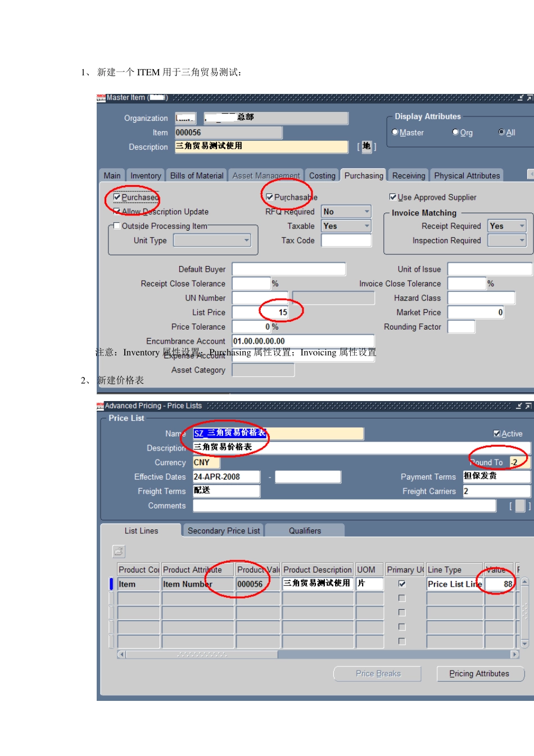Click the left arrow of the horizontal table scrollbar
This screenshot has height=756, width=534.
pos(121,654)
